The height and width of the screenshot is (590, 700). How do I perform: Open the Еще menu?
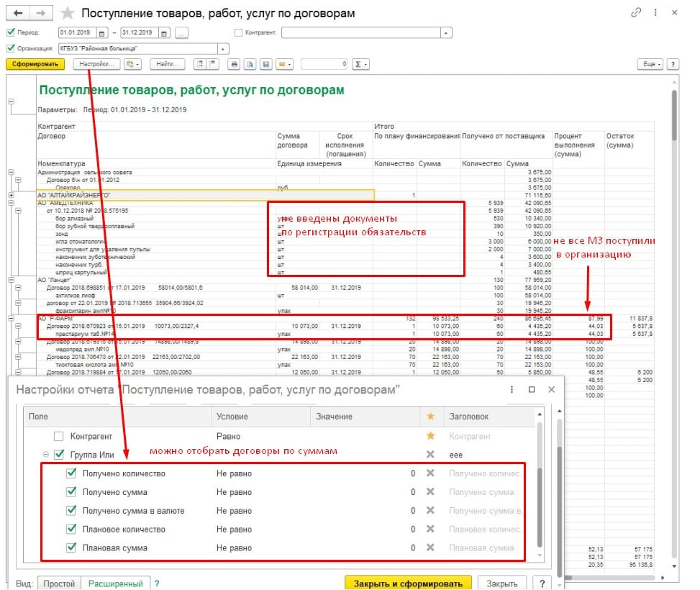coord(650,64)
